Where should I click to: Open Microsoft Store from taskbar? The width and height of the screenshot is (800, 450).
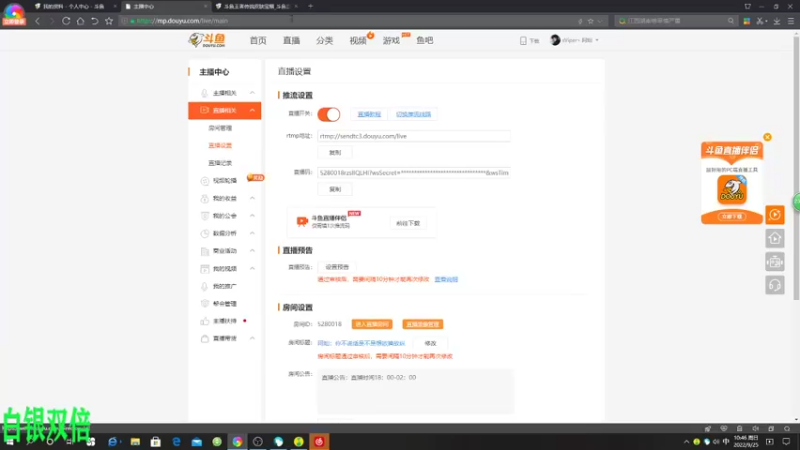(x=156, y=442)
